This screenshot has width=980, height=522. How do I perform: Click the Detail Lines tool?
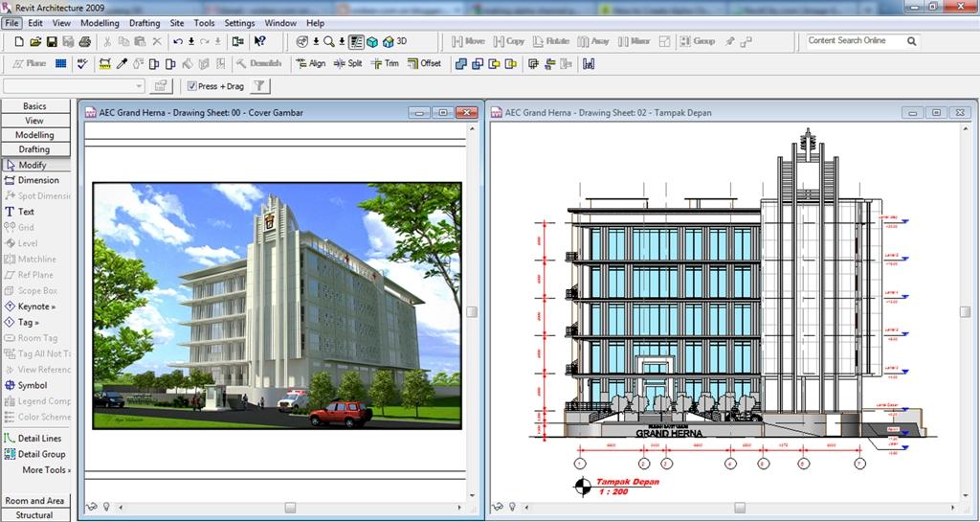39,438
